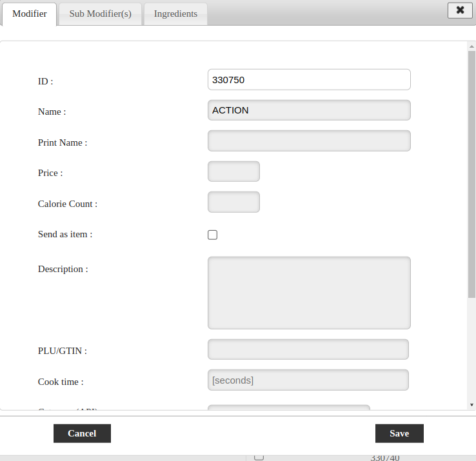Switch to the Modifier tab
The image size is (476, 461).
30,14
